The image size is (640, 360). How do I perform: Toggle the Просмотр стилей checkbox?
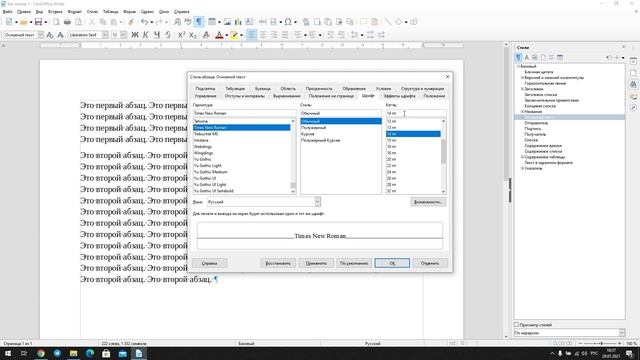point(516,325)
